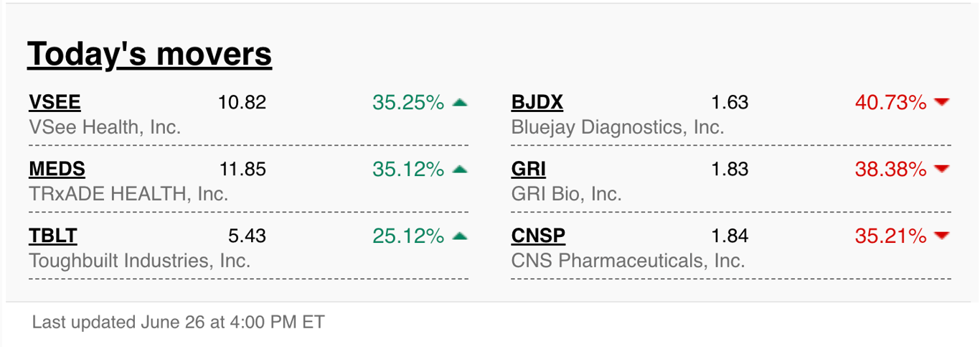Click the Last updated June 26 timestamp
Image resolution: width=980 pixels, height=347 pixels.
(x=179, y=322)
